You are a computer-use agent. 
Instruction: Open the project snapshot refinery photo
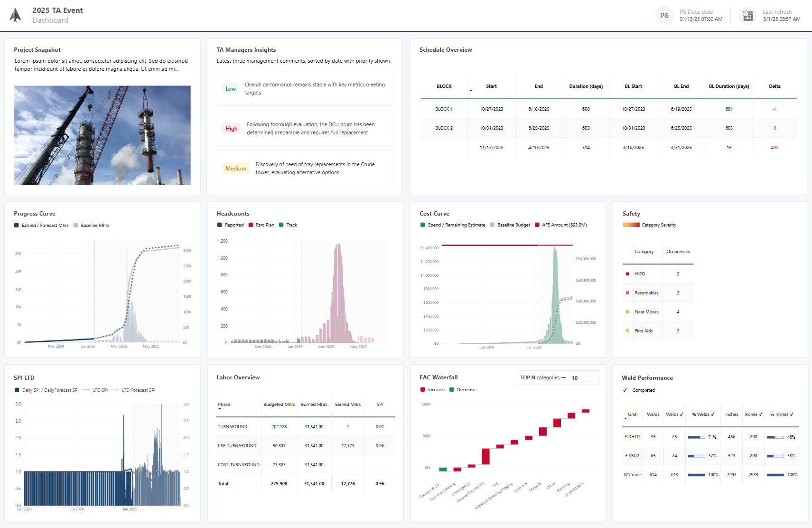103,135
